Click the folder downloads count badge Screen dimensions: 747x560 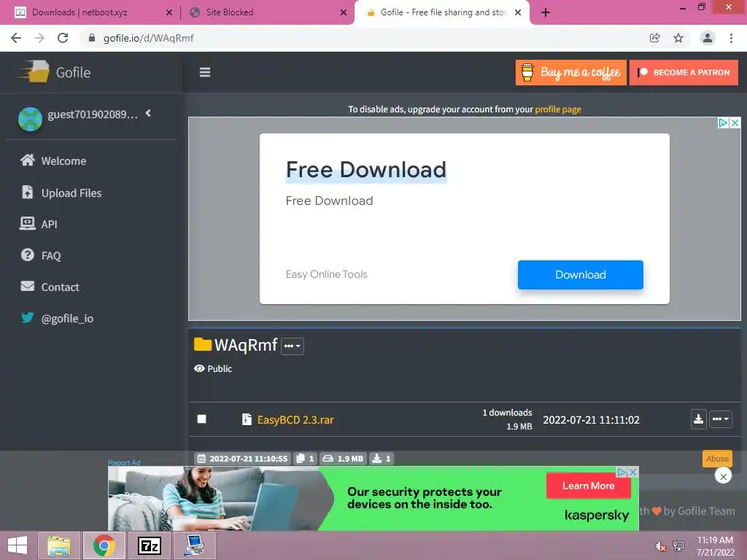point(381,459)
